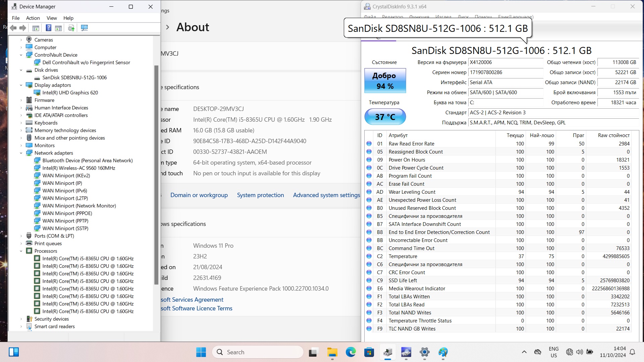Viewport: 644px width, 362px height.
Task: Show hidden icons chevron in system tray
Action: (524, 352)
